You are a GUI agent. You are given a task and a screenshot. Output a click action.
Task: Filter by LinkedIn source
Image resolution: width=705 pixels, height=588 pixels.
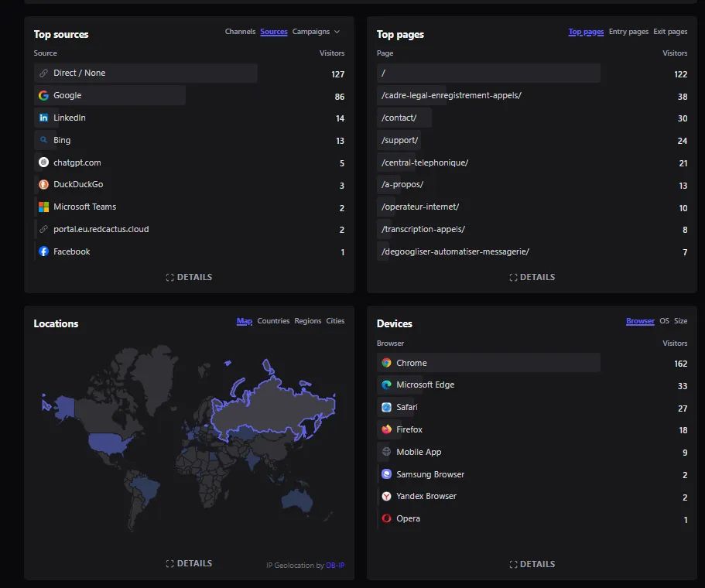tap(190, 118)
